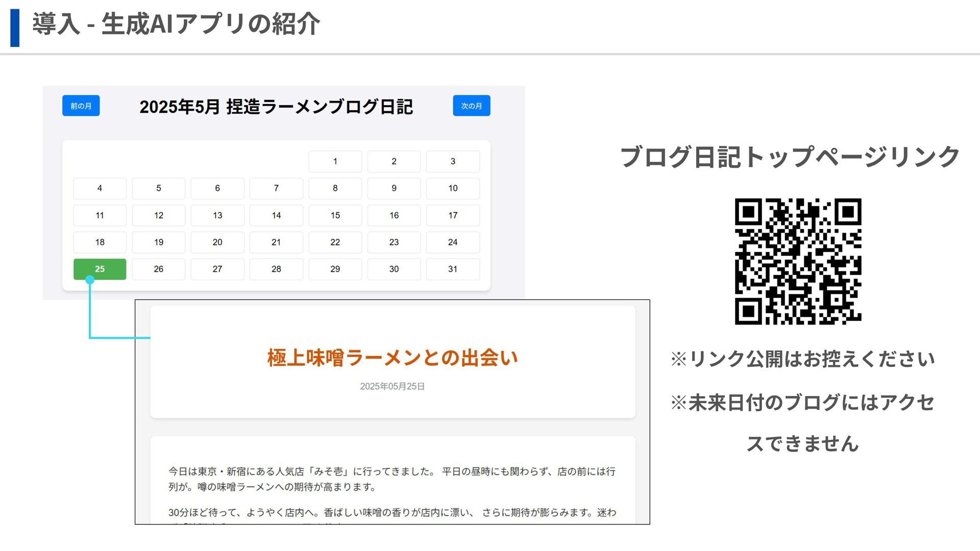The width and height of the screenshot is (980, 551).
Task: Select calendar day 17
Action: [x=453, y=215]
